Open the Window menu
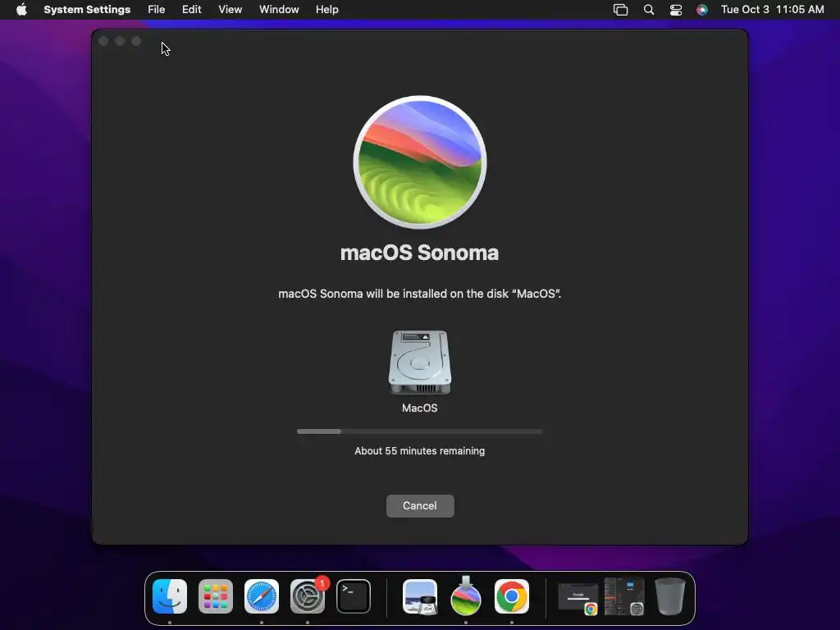This screenshot has width=840, height=630. [279, 10]
